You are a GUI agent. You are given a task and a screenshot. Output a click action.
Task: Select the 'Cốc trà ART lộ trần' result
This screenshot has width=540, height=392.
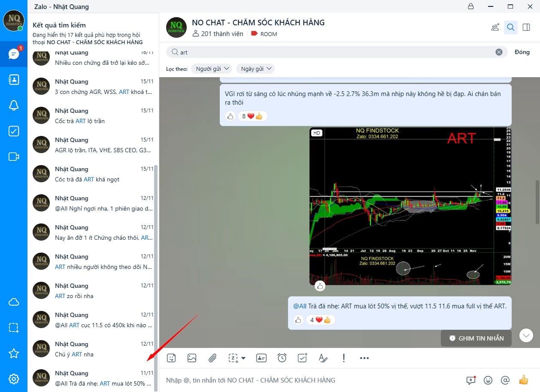93,116
